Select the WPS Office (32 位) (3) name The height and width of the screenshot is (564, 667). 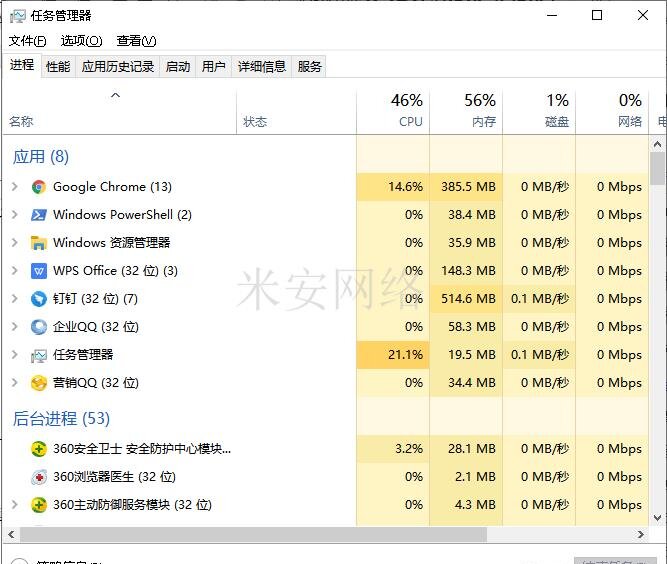coord(115,271)
